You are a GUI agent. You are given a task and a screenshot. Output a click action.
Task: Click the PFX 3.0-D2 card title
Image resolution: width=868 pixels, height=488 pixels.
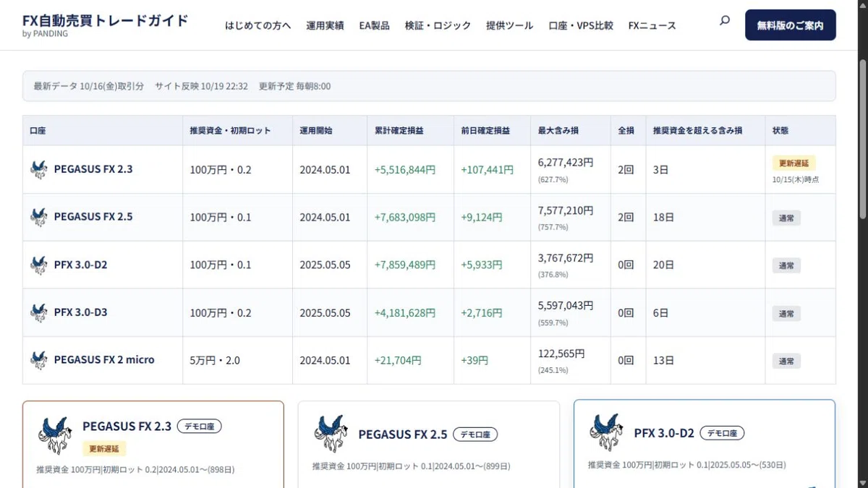point(664,433)
